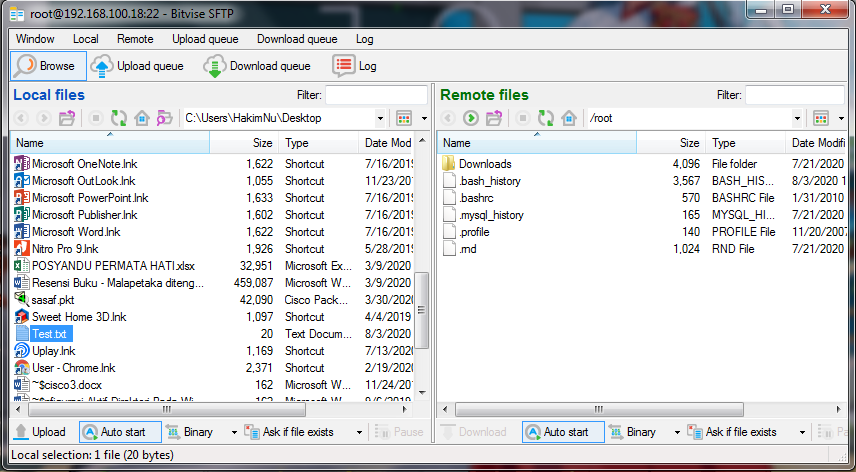Expand remote path /root dropdown
Screen dimensions: 856x472
point(797,118)
